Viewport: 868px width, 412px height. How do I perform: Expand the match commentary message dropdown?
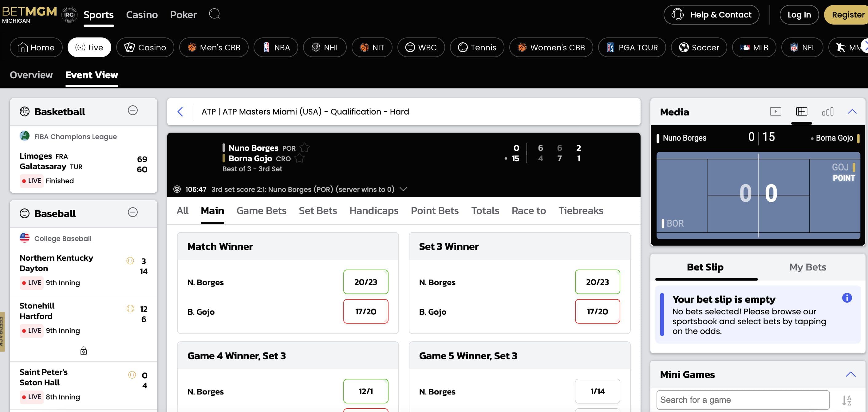coord(403,189)
